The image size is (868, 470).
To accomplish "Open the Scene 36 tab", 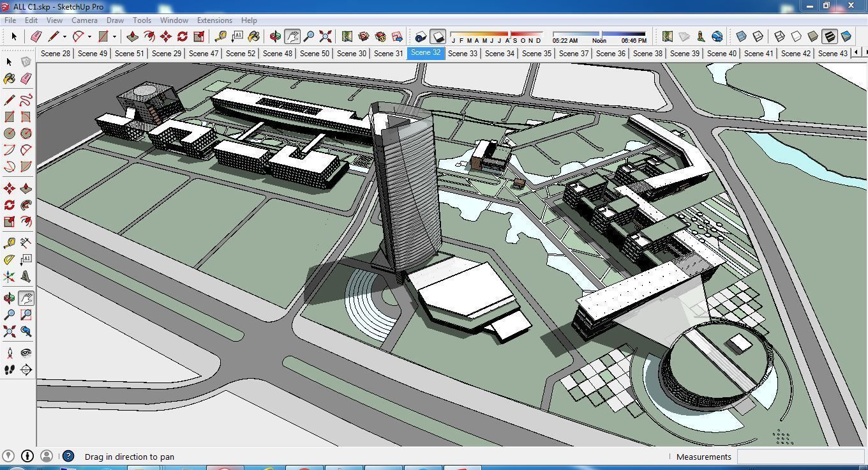I will [x=611, y=53].
